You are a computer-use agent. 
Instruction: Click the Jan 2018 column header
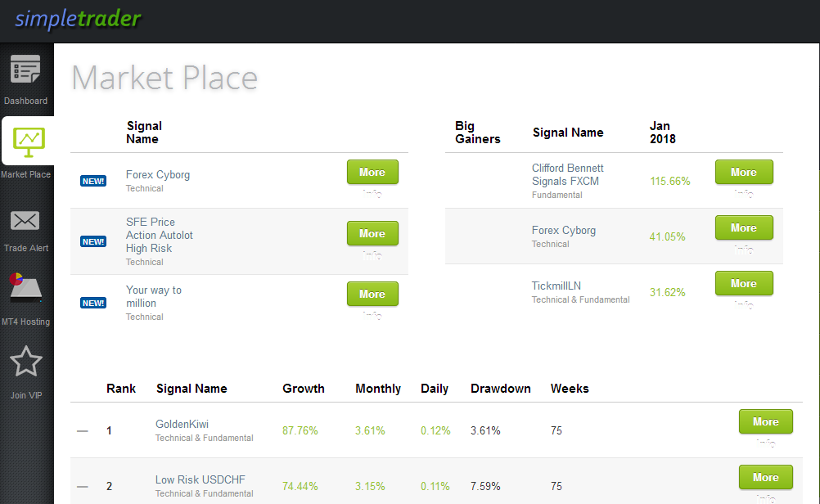pos(663,133)
